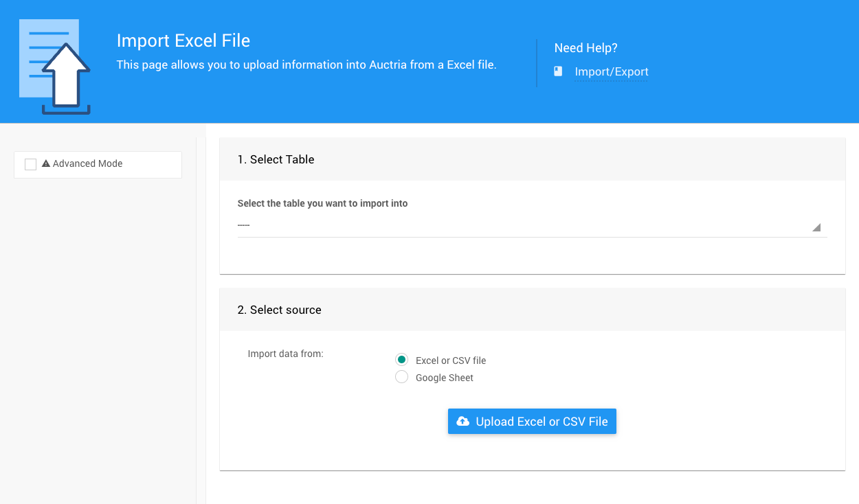The width and height of the screenshot is (859, 504).
Task: Click the warning triangle icon near Advanced Mode
Action: point(46,163)
